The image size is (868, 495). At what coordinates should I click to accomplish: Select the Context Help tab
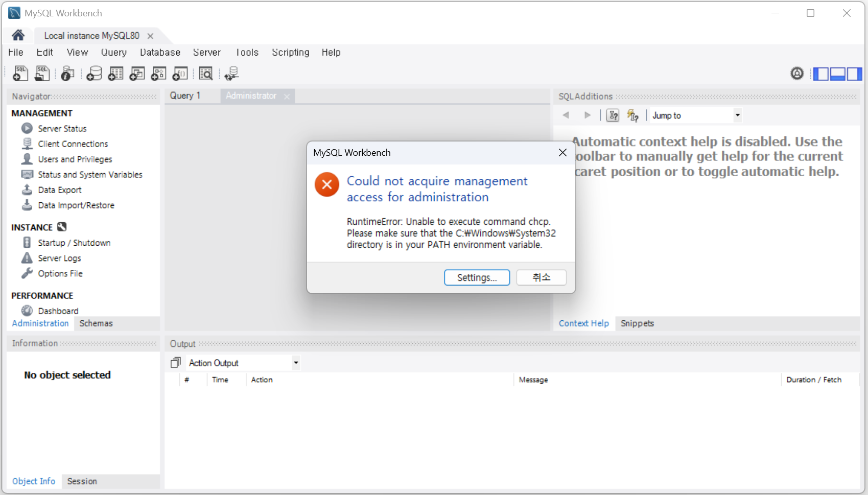click(584, 323)
